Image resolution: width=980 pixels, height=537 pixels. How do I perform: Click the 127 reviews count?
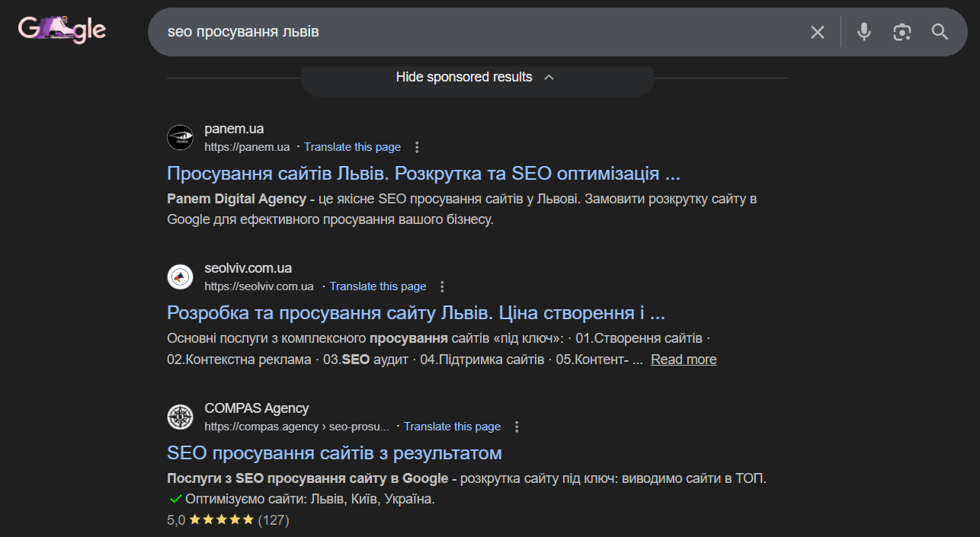[x=273, y=519]
